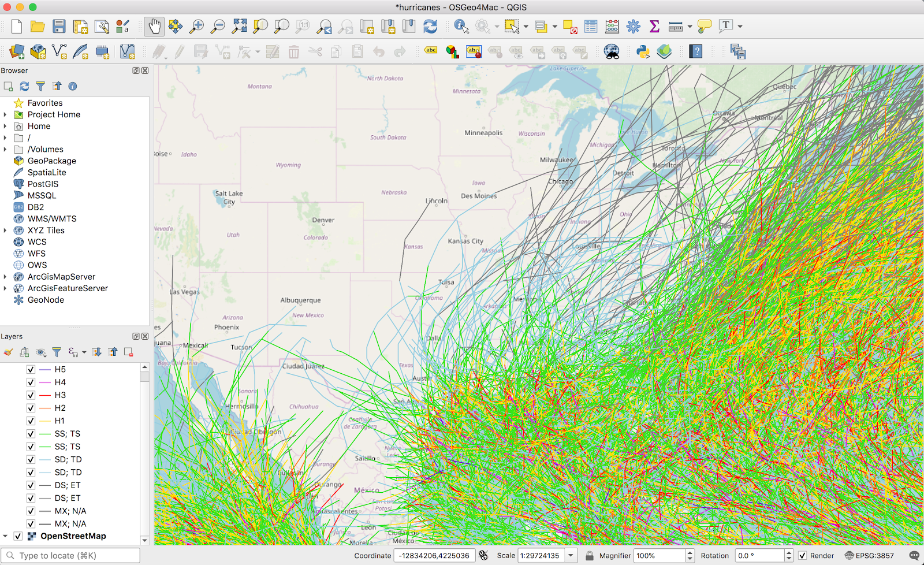Open an existing project folder icon

point(38,27)
